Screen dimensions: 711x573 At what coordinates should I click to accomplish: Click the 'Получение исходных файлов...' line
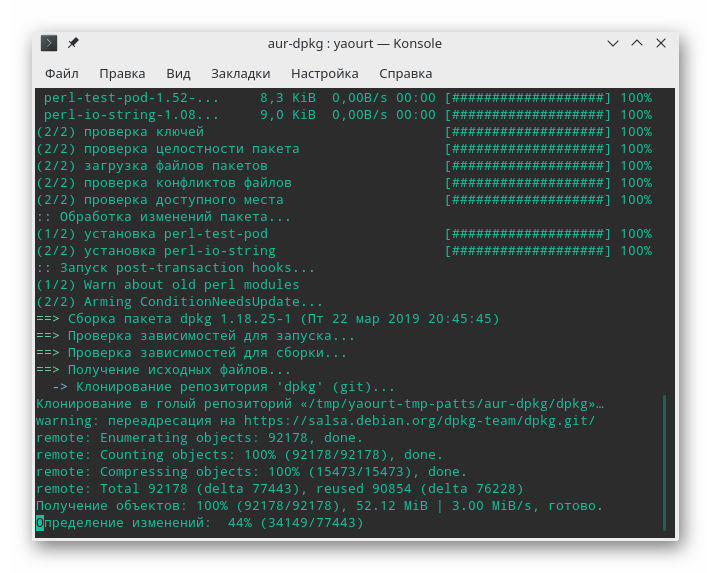pos(163,370)
